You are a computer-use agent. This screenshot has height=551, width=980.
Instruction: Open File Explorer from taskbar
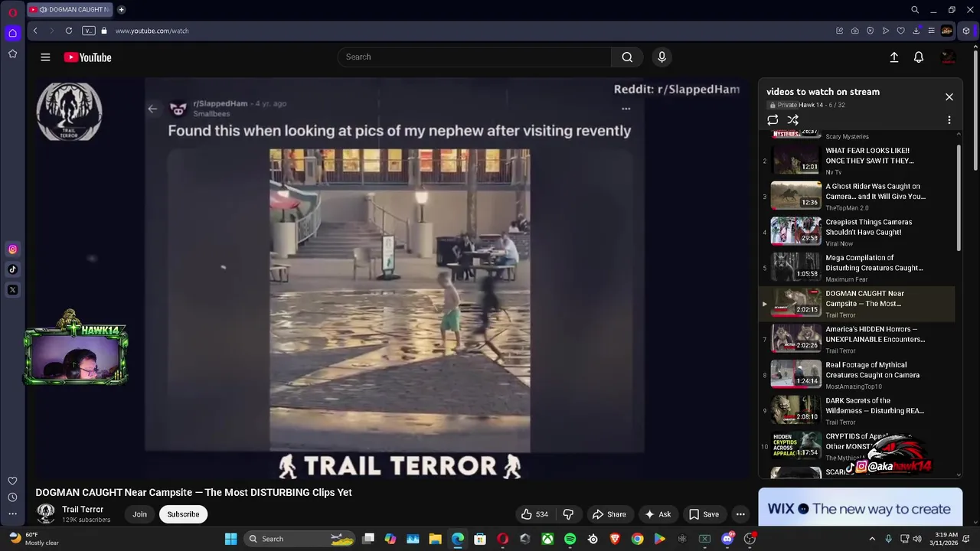coord(435,539)
